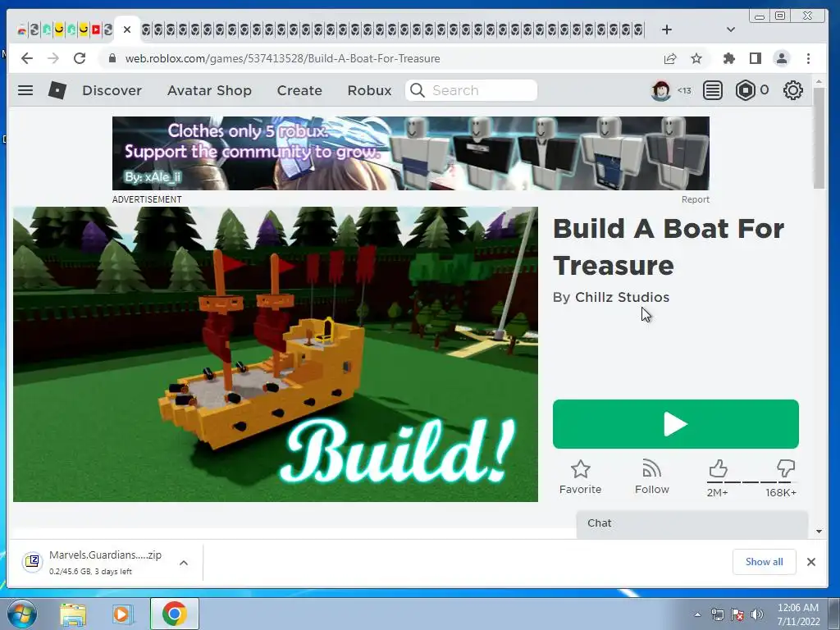Image resolution: width=840 pixels, height=630 pixels.
Task: Open Chrome three-dot menu
Action: coord(808,58)
